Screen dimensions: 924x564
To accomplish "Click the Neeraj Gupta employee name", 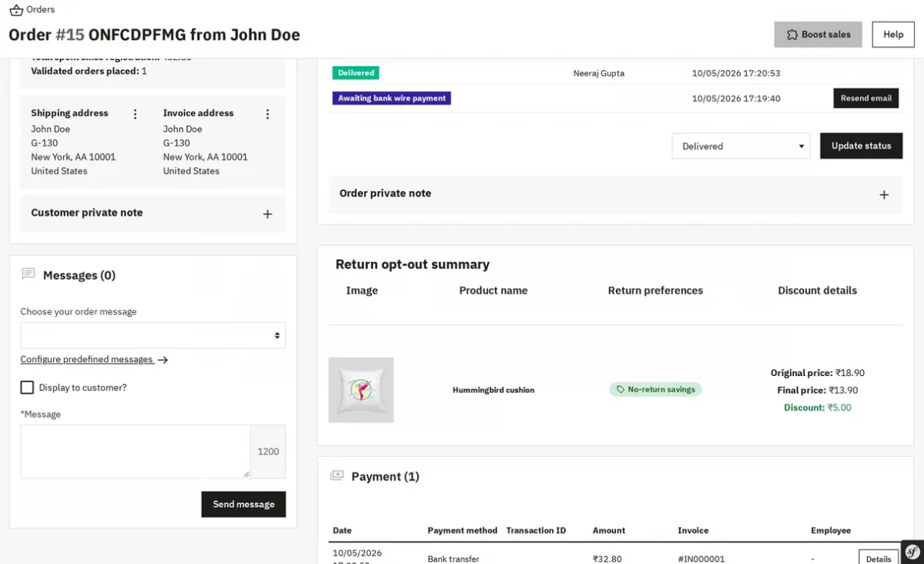I will pyautogui.click(x=599, y=73).
